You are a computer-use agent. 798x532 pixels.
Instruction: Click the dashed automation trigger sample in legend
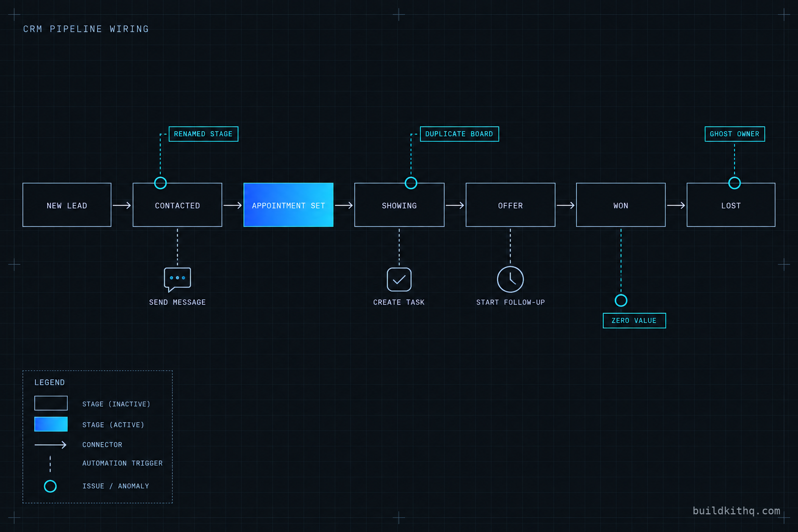click(x=50, y=464)
